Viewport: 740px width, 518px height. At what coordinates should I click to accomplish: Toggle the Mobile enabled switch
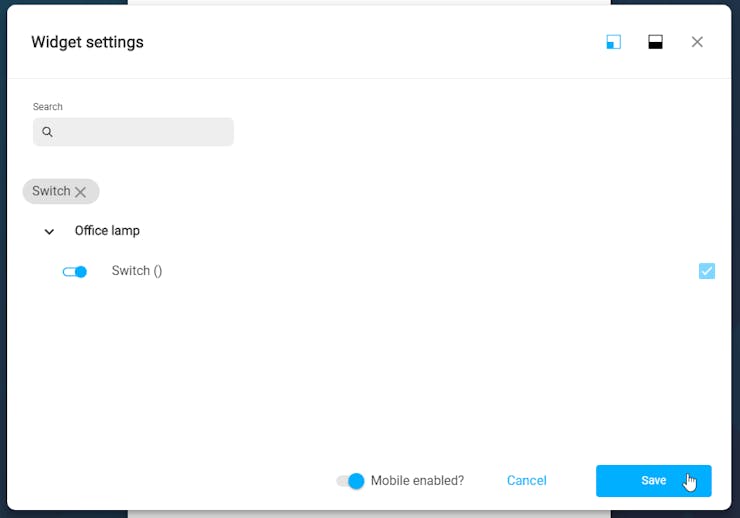(x=350, y=481)
